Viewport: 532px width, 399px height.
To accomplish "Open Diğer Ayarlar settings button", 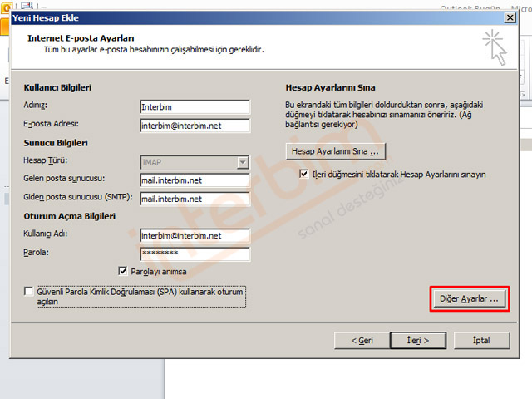I will click(470, 298).
